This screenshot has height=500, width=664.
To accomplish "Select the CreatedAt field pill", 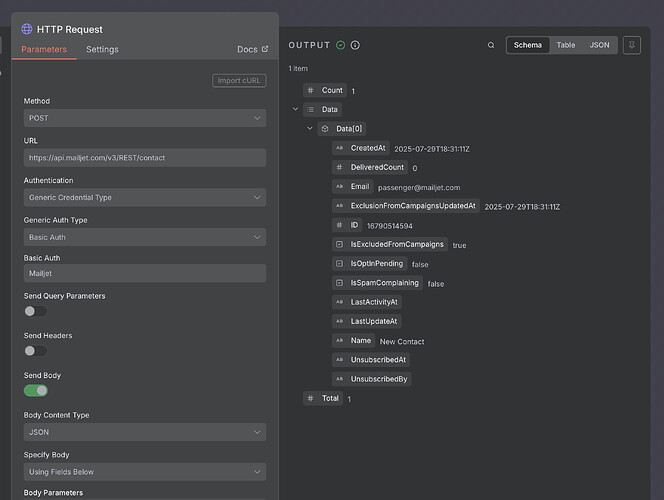I will click(361, 148).
